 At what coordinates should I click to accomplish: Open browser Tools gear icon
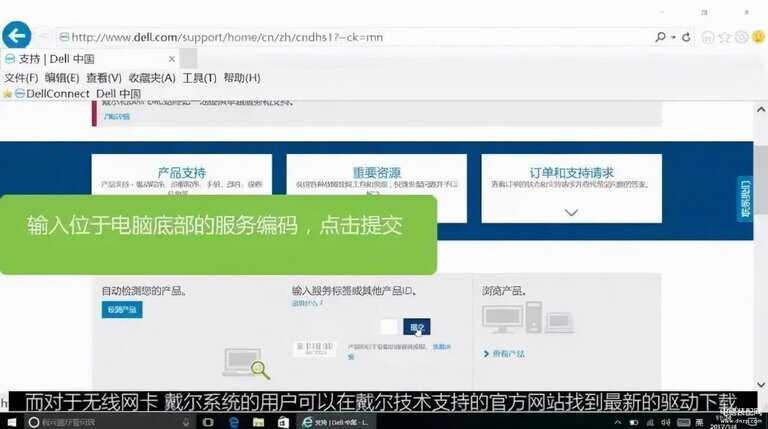coord(742,37)
